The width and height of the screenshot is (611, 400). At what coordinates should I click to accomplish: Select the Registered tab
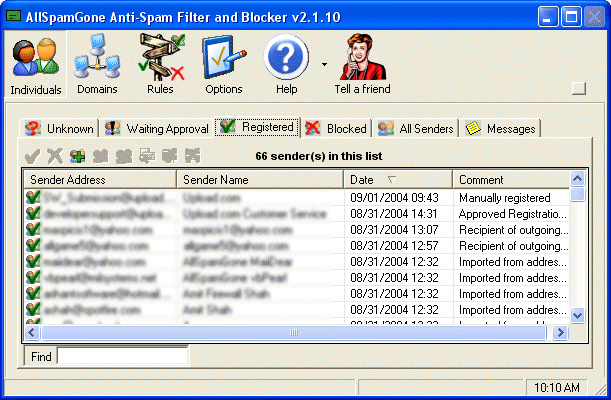tap(257, 127)
